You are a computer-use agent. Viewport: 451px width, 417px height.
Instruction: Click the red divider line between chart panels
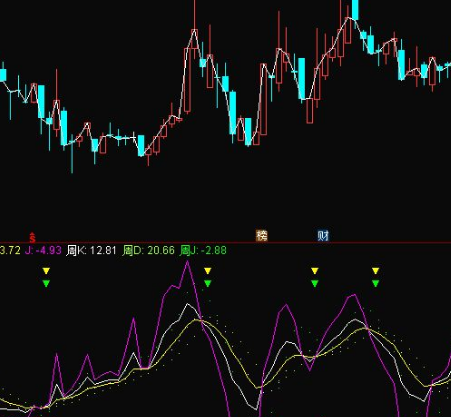(225, 243)
